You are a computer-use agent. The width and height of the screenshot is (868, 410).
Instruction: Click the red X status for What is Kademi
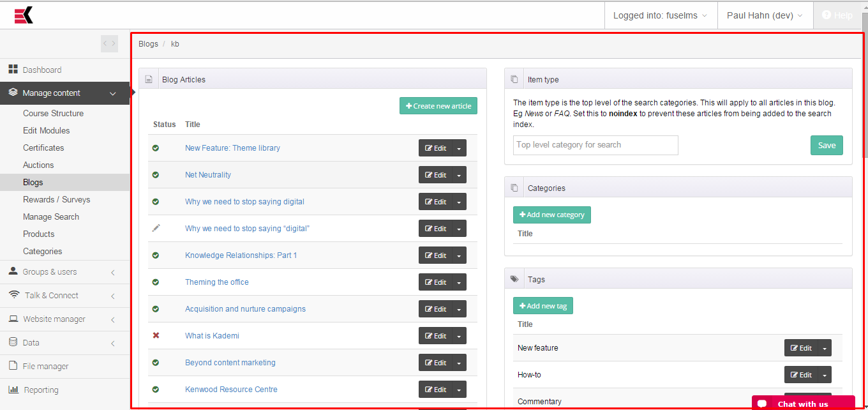[x=156, y=336]
